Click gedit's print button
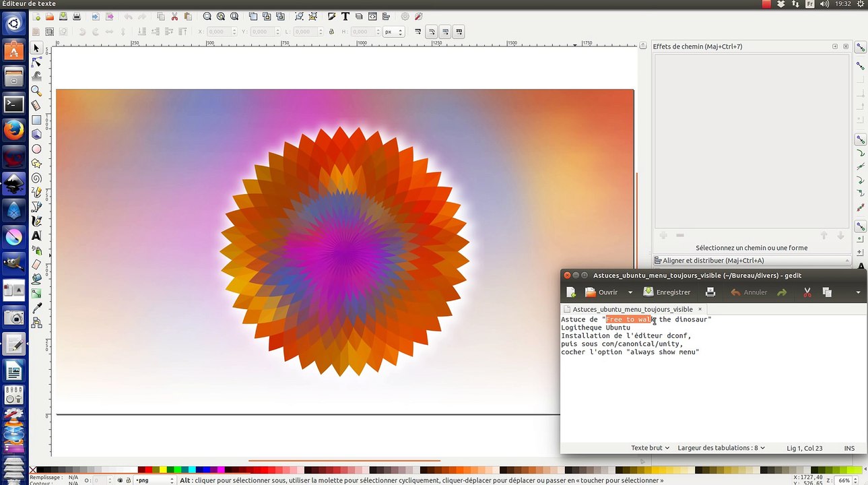 [x=710, y=292]
